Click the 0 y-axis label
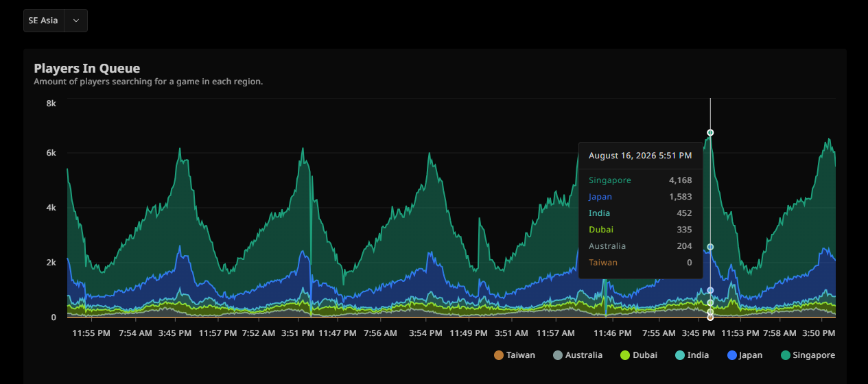 [x=54, y=317]
